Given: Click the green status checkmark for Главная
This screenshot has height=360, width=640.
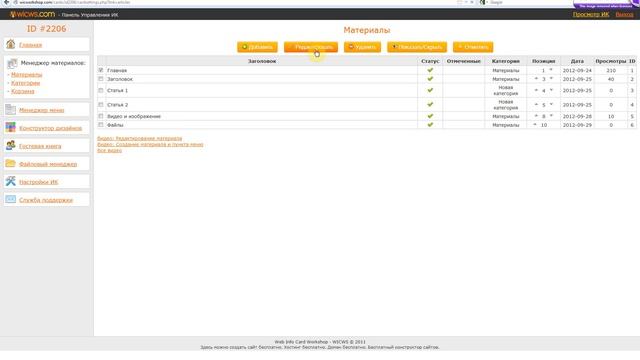Looking at the screenshot, I should coord(430,70).
